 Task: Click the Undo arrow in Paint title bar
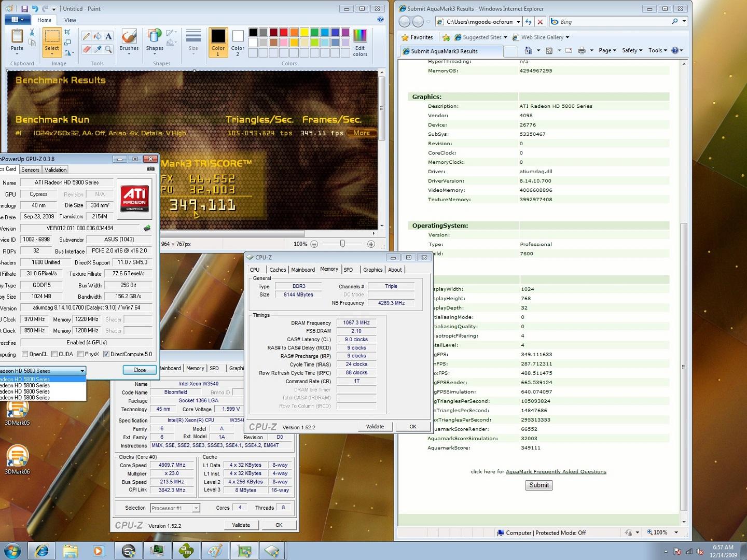point(35,9)
